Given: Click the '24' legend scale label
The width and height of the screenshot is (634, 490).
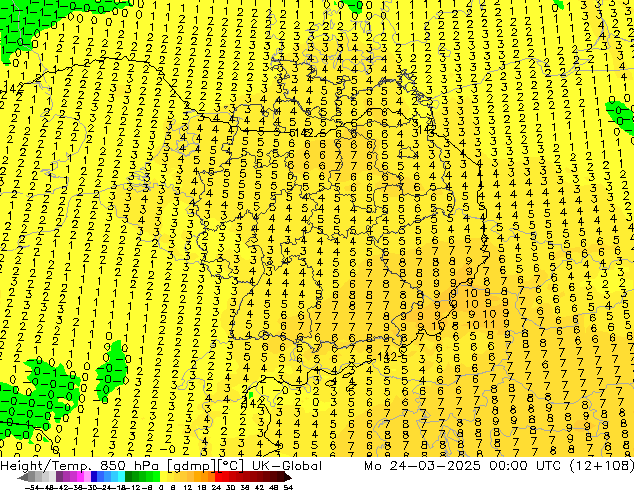Looking at the screenshot, I should click(x=216, y=488).
